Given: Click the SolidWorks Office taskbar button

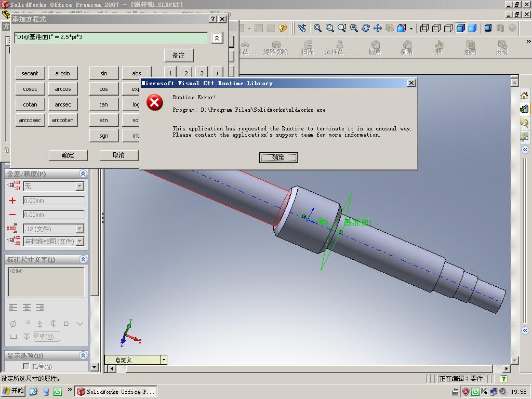Looking at the screenshot, I should (116, 392).
